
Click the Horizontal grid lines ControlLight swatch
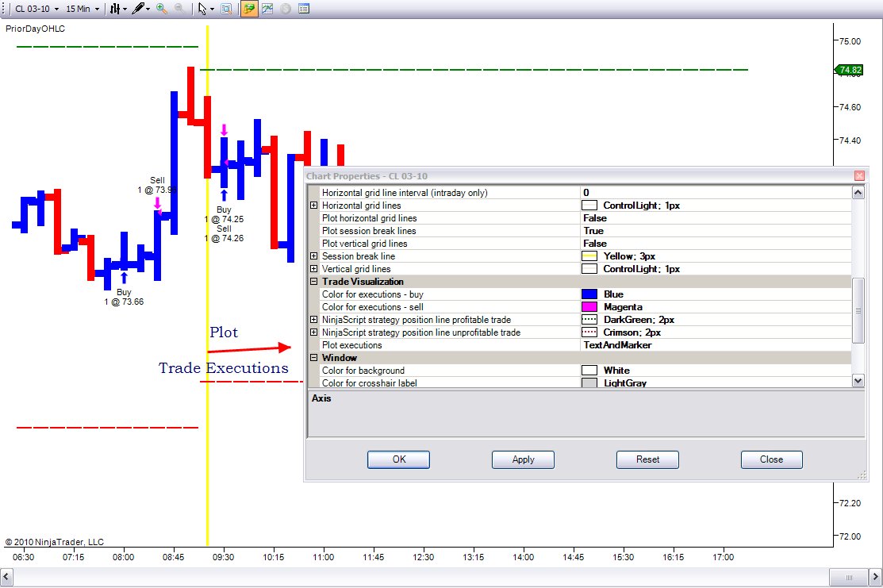tap(589, 206)
